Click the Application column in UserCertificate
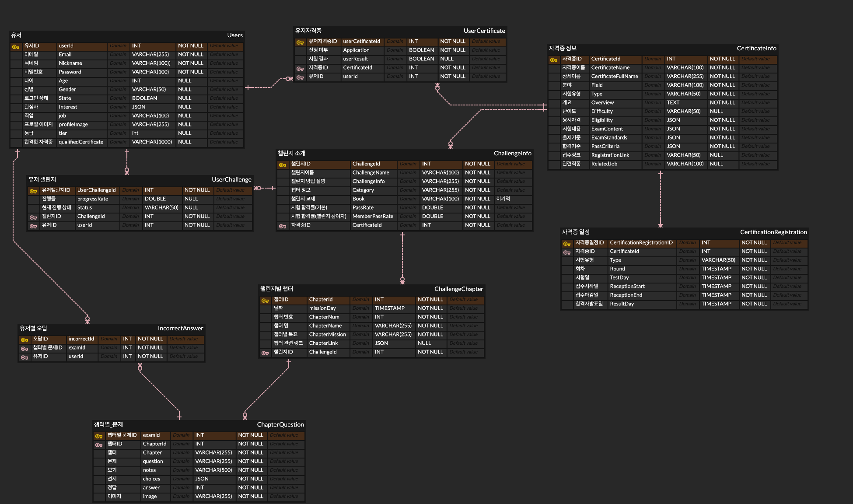Image resolution: width=853 pixels, height=504 pixels. [356, 50]
